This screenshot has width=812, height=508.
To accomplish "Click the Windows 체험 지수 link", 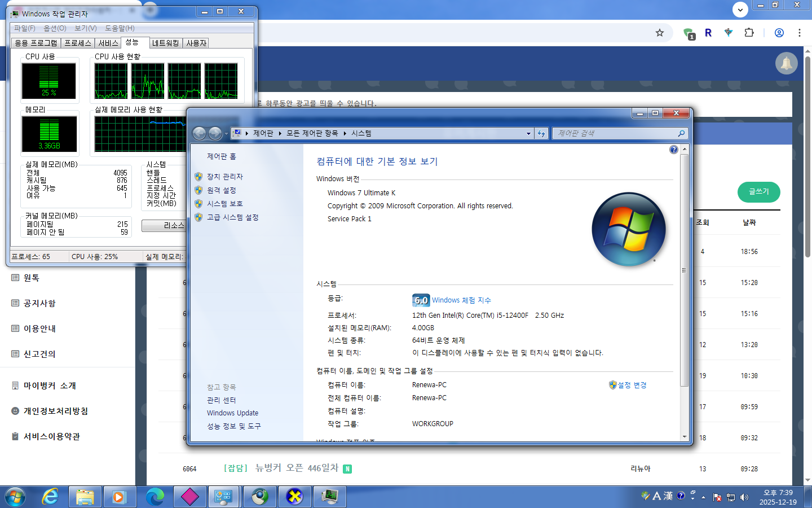I will (461, 300).
